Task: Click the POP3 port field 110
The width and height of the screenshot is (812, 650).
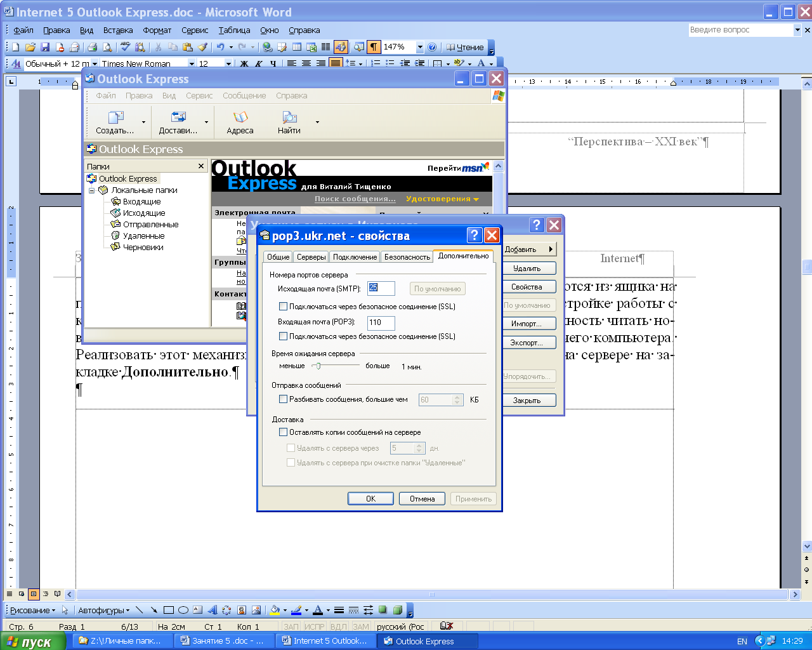Action: point(381,322)
